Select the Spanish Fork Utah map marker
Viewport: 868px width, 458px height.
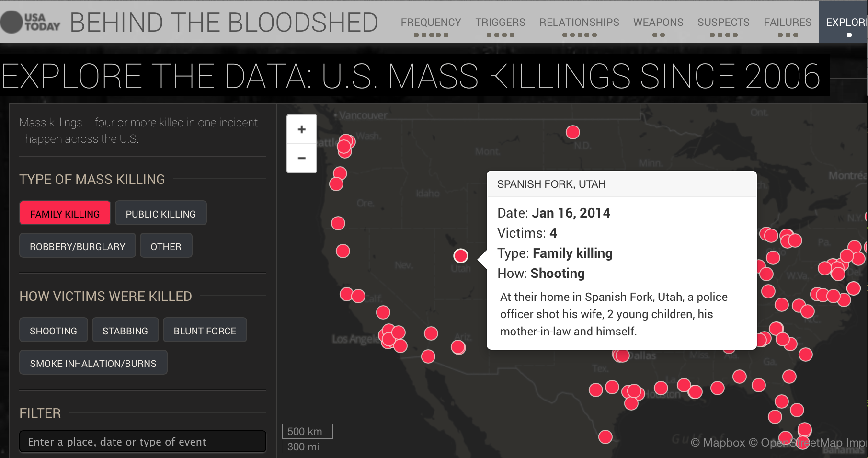pos(461,256)
